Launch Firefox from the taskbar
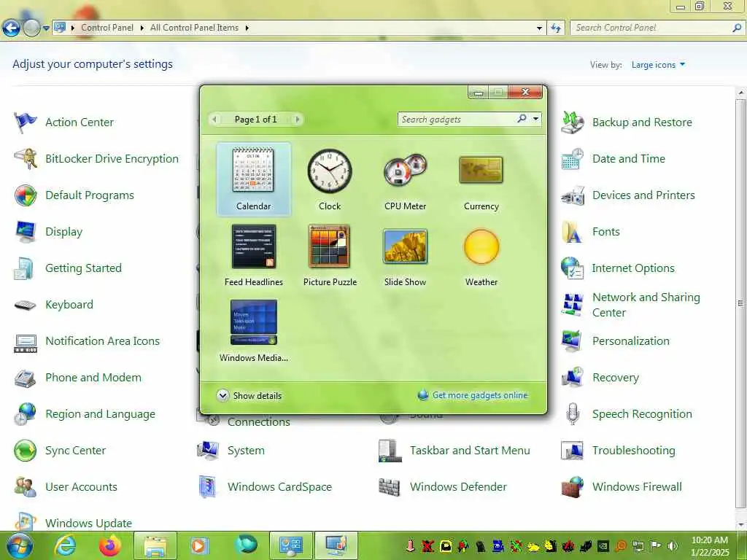 [x=110, y=545]
